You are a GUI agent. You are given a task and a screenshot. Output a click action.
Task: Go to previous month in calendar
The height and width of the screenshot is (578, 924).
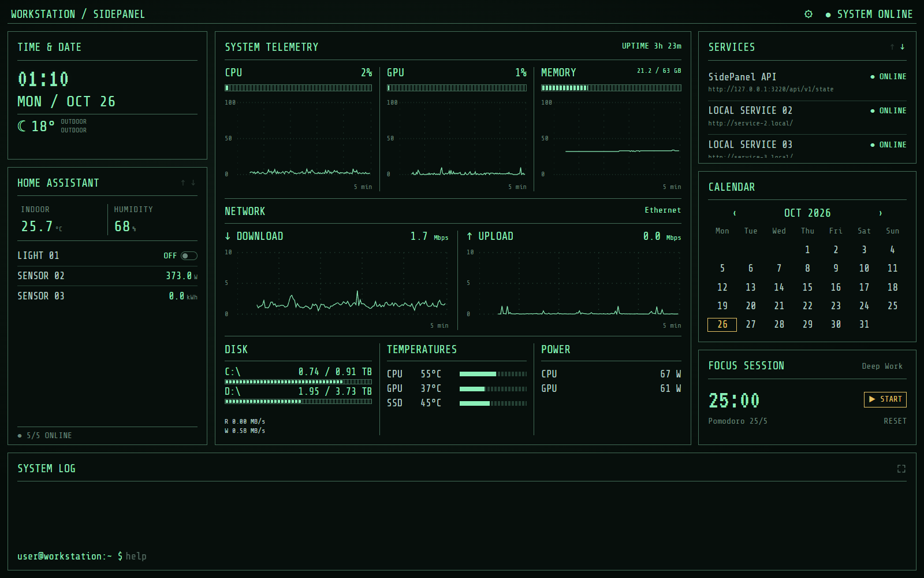(735, 213)
